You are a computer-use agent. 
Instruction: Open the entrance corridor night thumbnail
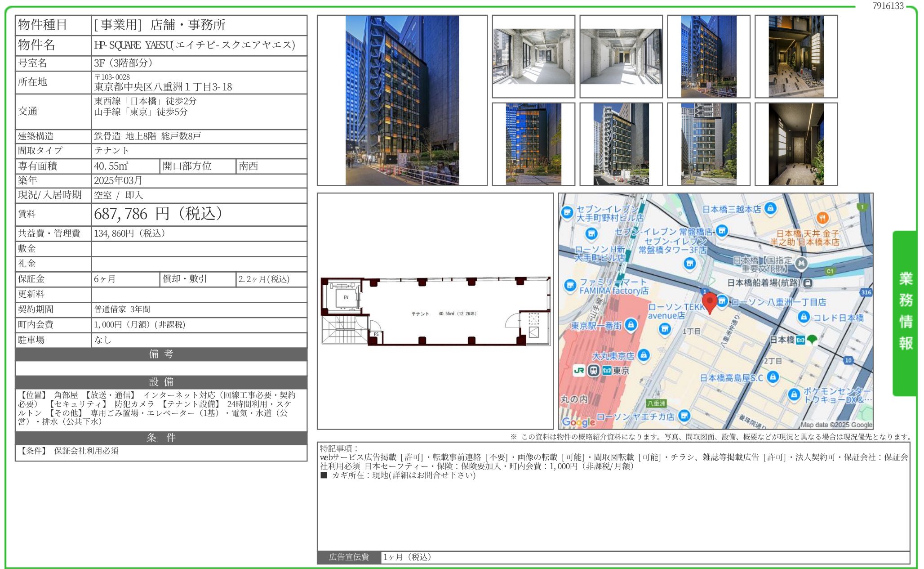coord(796,57)
